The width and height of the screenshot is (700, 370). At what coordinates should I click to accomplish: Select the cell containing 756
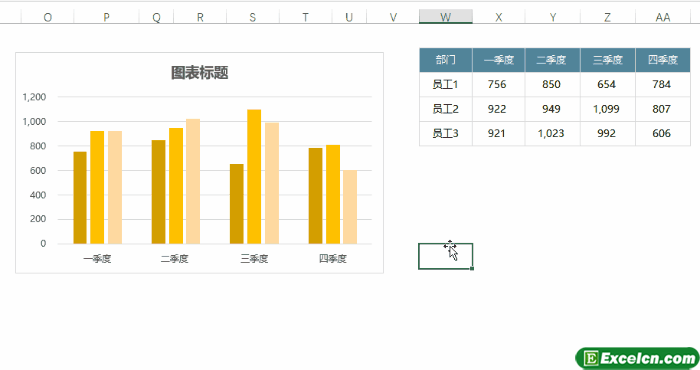tap(499, 84)
